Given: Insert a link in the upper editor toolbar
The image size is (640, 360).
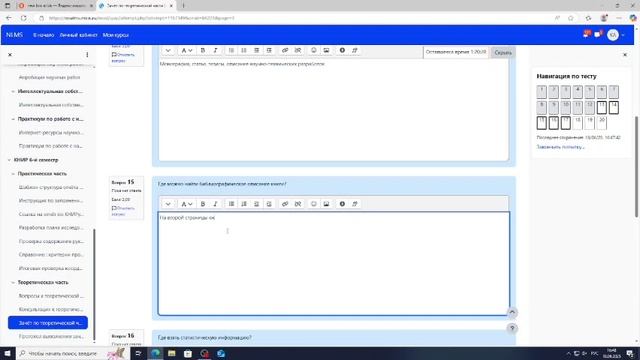Looking at the screenshot, I should (285, 50).
